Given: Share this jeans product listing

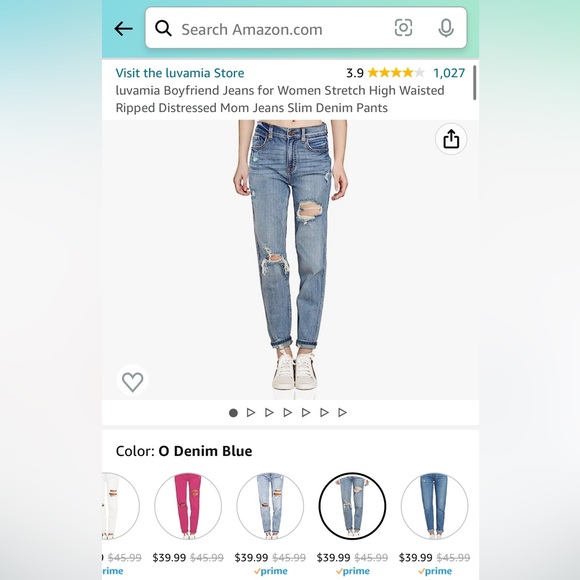Looking at the screenshot, I should (x=451, y=139).
